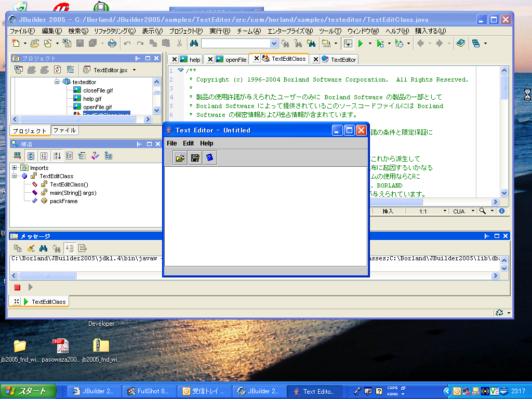Open the Edit menu in Text Editor

pos(188,143)
